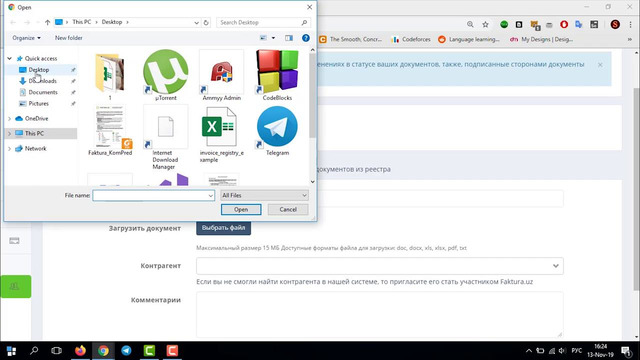
Task: Open Firefox from the taskbar
Action: 80,351
